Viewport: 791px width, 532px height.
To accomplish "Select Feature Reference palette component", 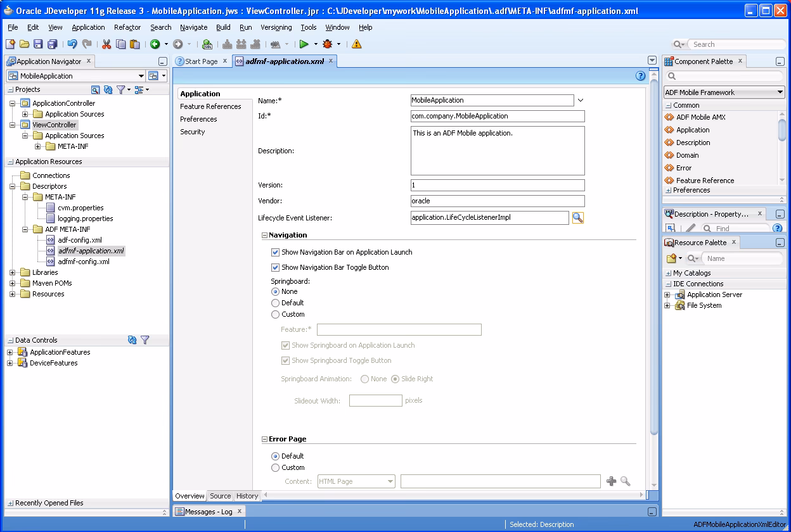I will 705,180.
